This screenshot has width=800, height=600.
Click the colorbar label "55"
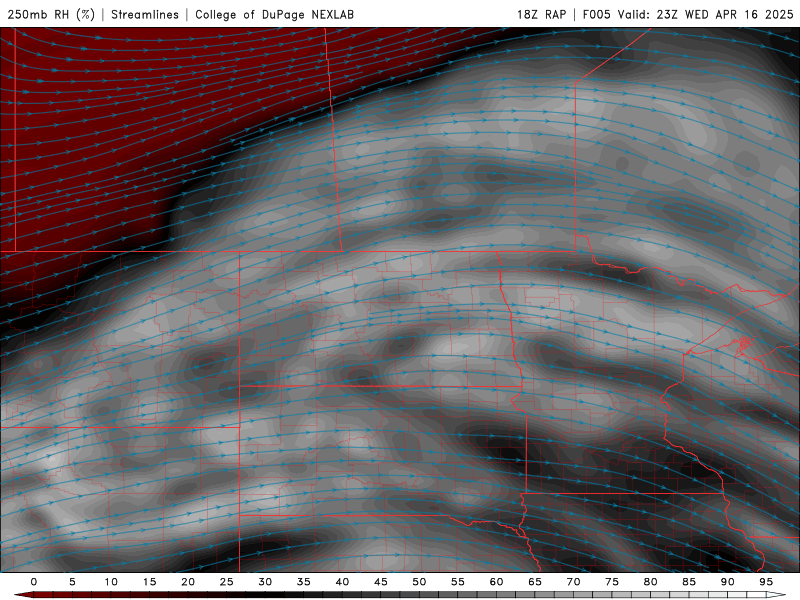pyautogui.click(x=458, y=582)
